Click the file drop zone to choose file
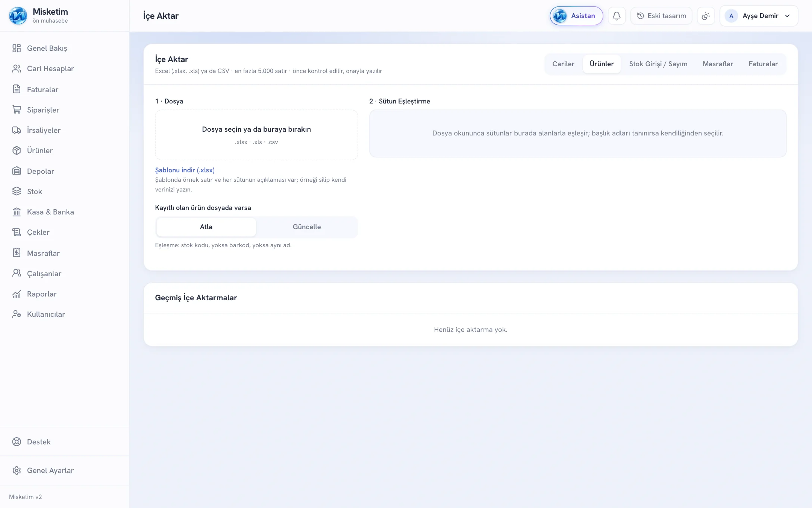The height and width of the screenshot is (508, 812). (x=256, y=135)
